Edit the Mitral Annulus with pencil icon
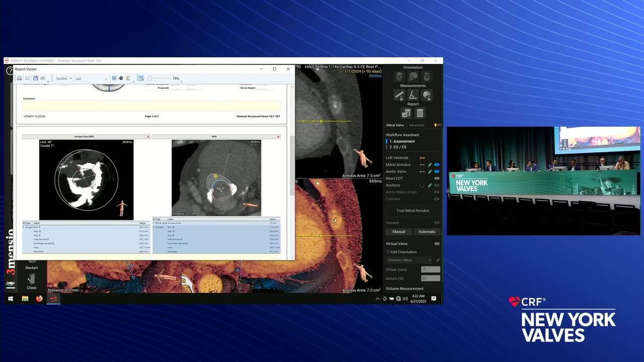644x362 pixels. [x=430, y=164]
